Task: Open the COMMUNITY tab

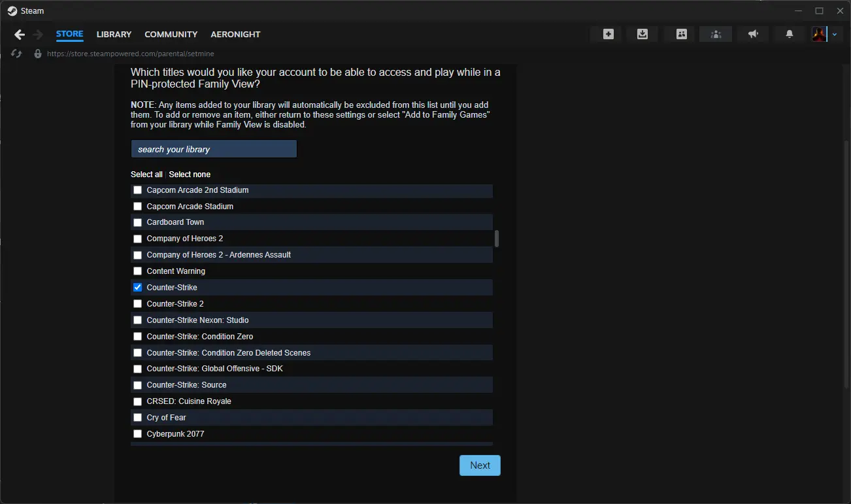Action: (171, 34)
